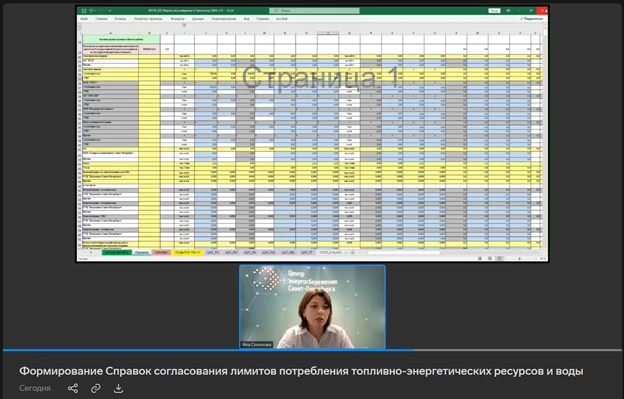Click the vertical scrollbar of the Excel sheet
This screenshot has height=399, width=624.
point(545,135)
